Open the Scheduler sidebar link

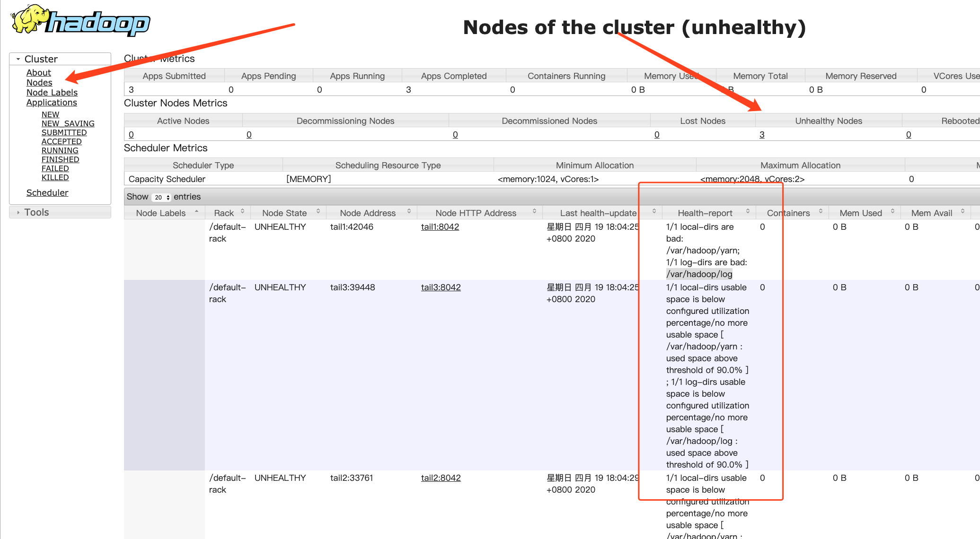coord(47,193)
